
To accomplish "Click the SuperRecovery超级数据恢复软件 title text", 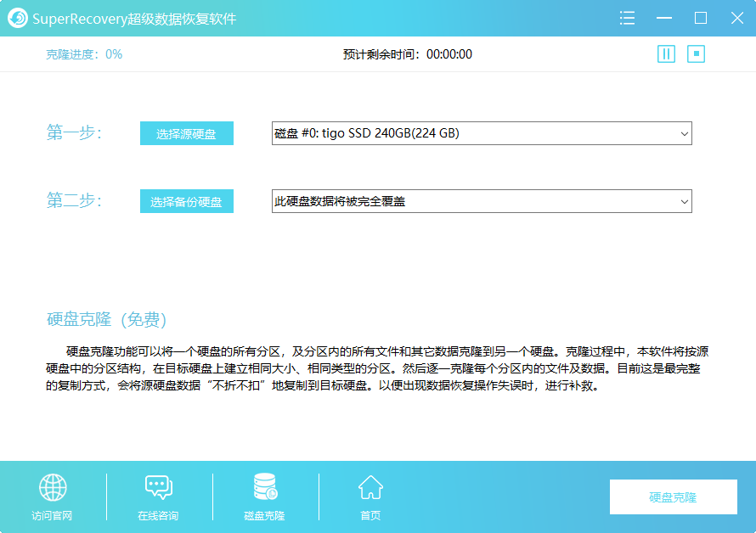I will click(x=134, y=19).
